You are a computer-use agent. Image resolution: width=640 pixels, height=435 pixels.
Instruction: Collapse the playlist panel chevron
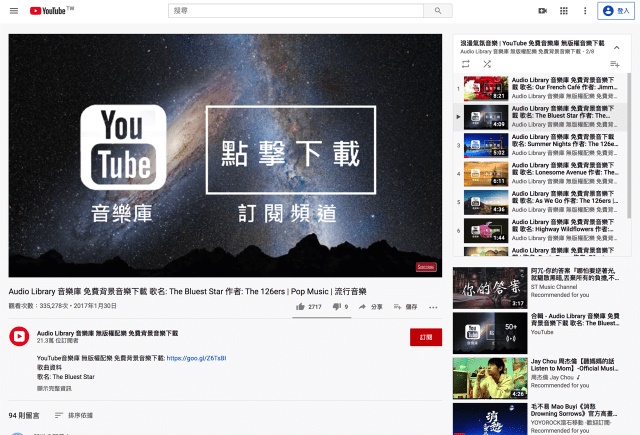tap(616, 47)
